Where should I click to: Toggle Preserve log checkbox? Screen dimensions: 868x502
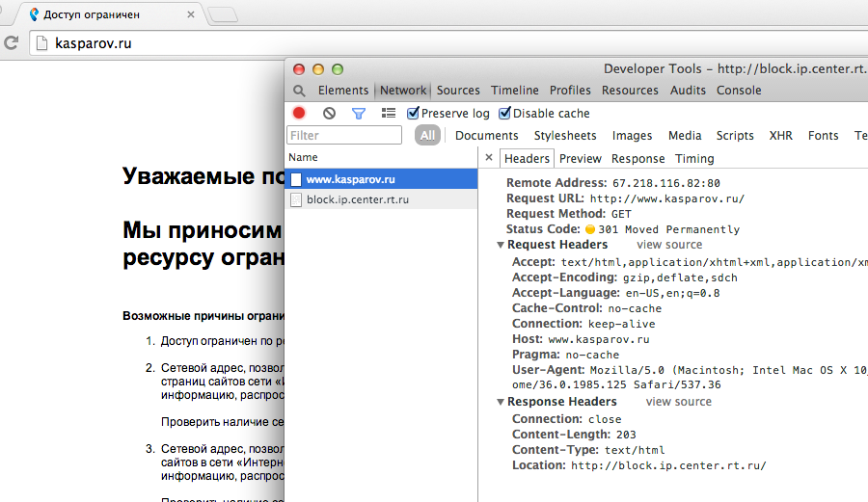pyautogui.click(x=413, y=114)
